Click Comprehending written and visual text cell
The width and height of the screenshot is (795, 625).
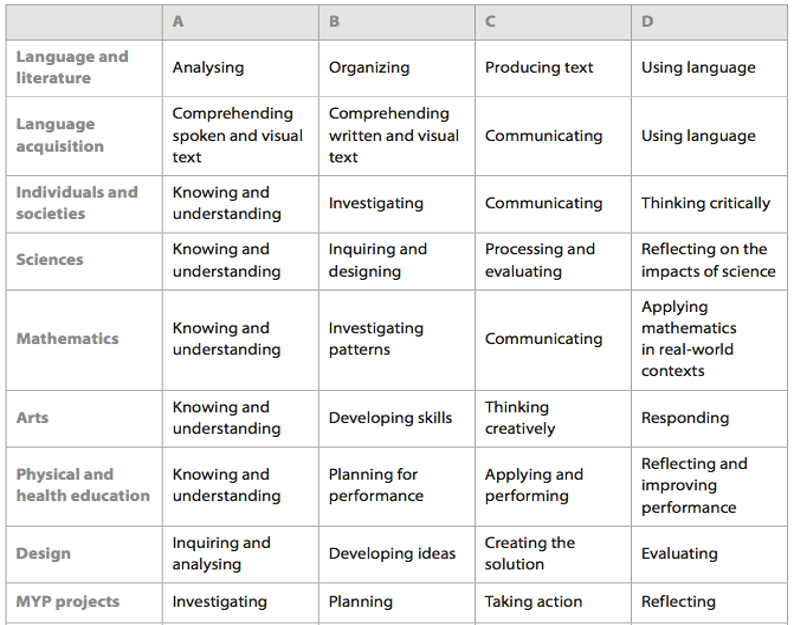click(x=393, y=135)
